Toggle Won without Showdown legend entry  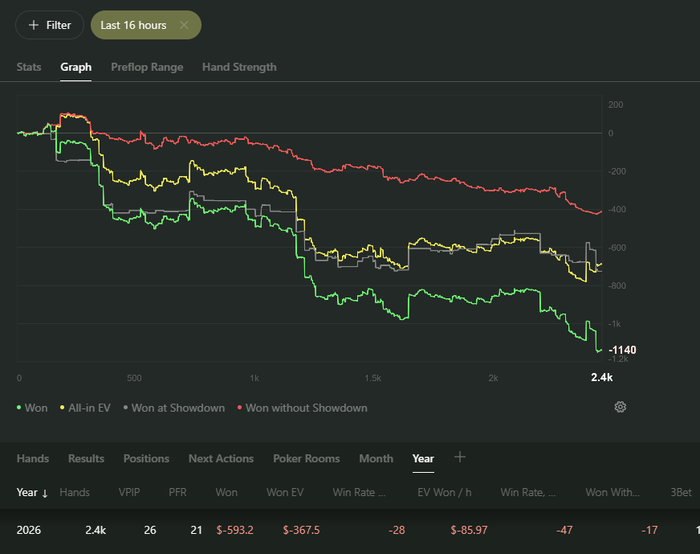pos(303,408)
